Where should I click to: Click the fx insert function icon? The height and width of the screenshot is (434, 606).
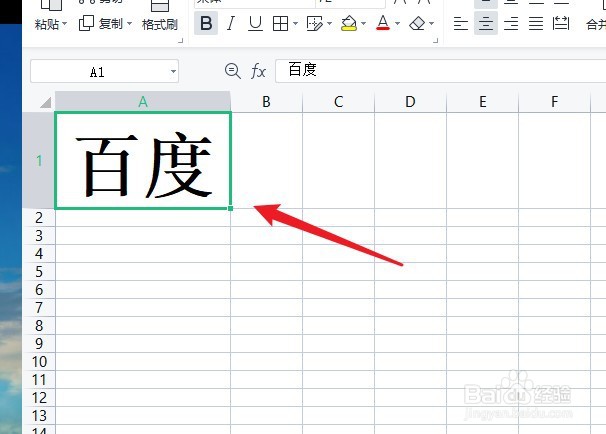[x=258, y=71]
